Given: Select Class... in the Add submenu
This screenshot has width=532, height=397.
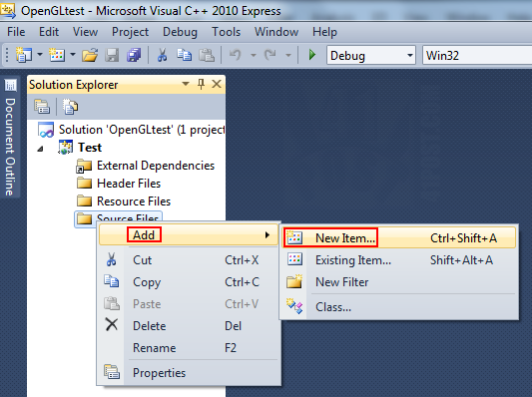Looking at the screenshot, I should pos(399,307).
